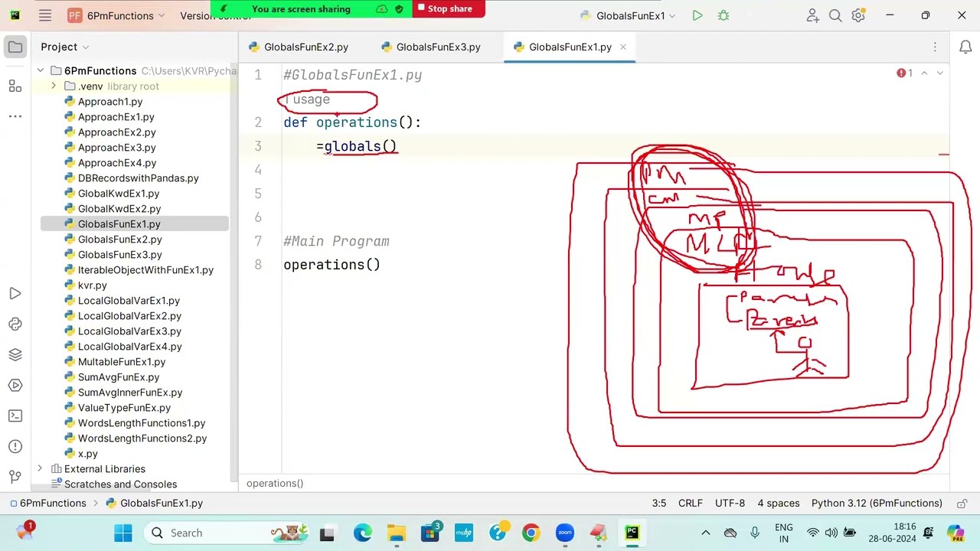Screen dimensions: 980x551
Task: Switch to GlobalsFunEx2.py editor tab
Action: click(x=298, y=47)
